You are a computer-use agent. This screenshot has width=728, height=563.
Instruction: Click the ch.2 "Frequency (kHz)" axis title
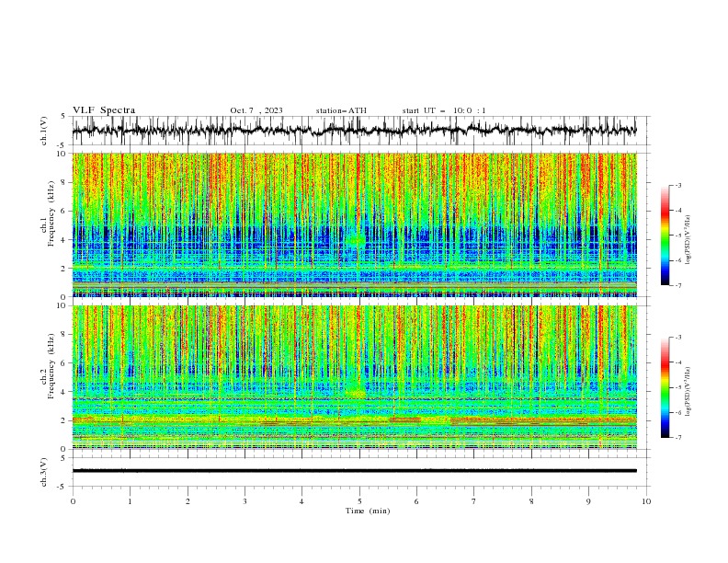[51, 366]
